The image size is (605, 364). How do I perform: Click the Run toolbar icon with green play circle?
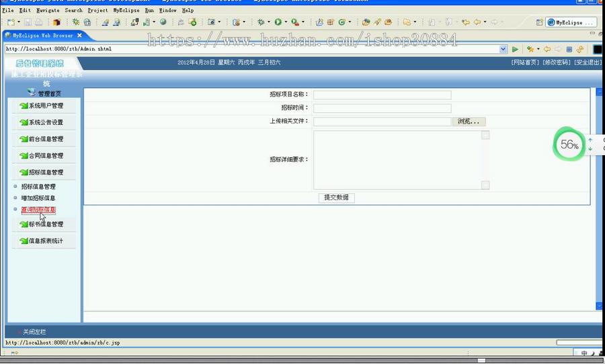point(278,22)
